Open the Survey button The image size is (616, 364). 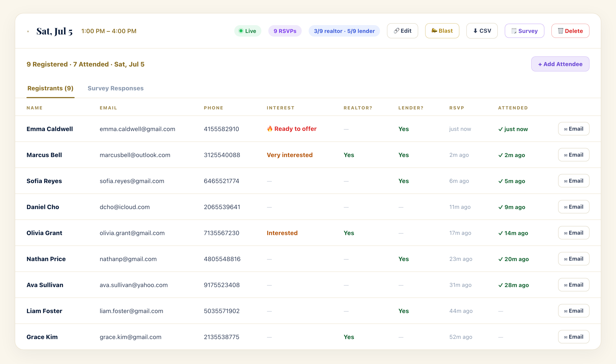click(x=524, y=31)
